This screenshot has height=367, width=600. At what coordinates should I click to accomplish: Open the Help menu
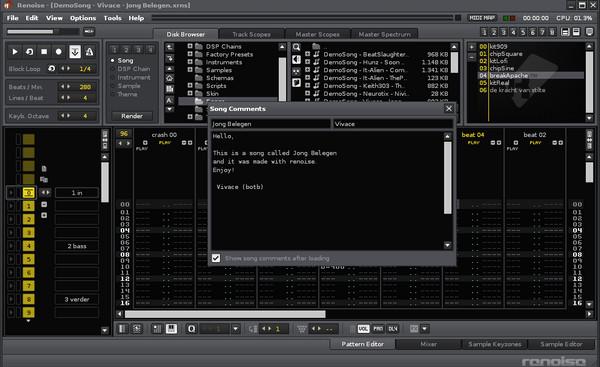(x=136, y=18)
